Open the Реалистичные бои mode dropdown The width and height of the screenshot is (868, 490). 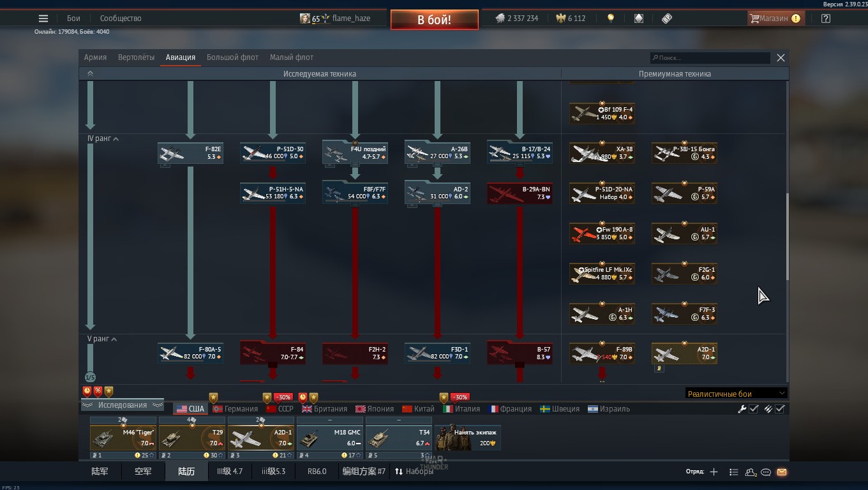[x=736, y=394]
